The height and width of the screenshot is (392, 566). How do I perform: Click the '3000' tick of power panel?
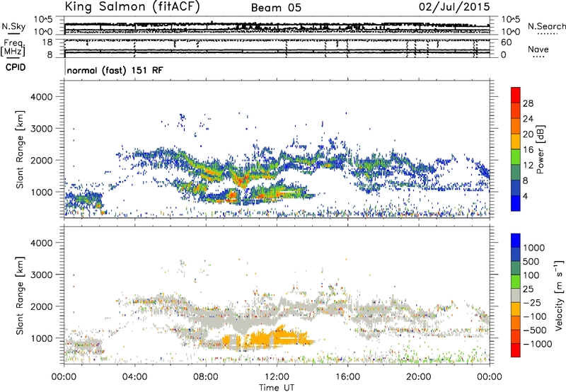click(x=41, y=129)
